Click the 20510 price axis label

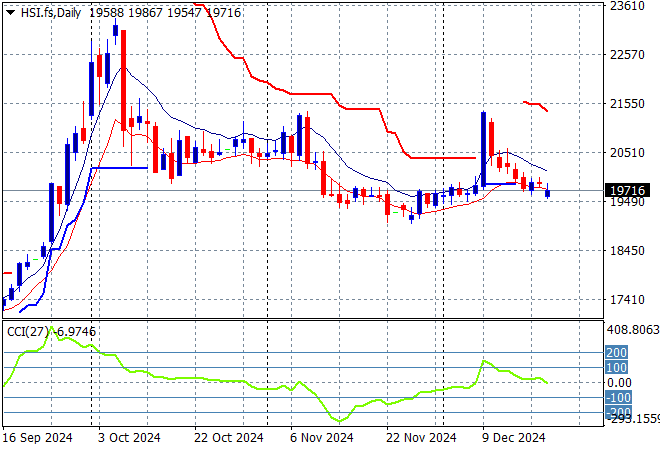(x=626, y=153)
